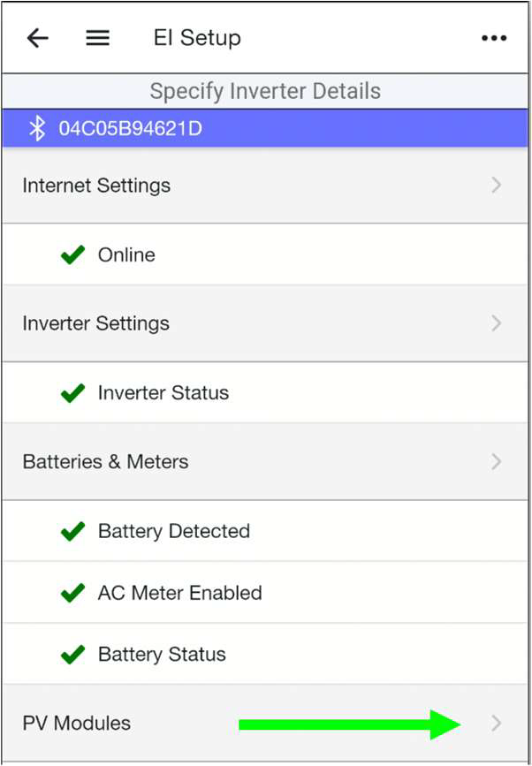Tap the Bluetooth icon beside device ID
The height and width of the screenshot is (766, 532).
pyautogui.click(x=37, y=128)
